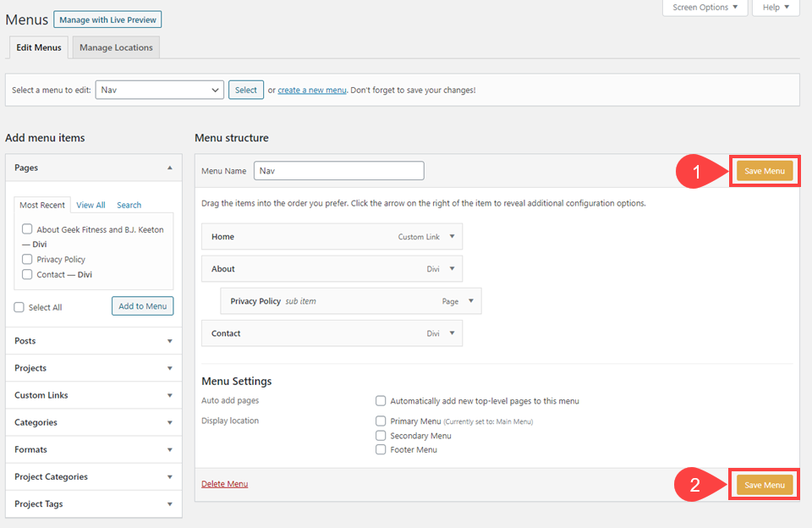Screen dimensions: 812x528
Task: Open the Help panel
Action: (x=775, y=8)
